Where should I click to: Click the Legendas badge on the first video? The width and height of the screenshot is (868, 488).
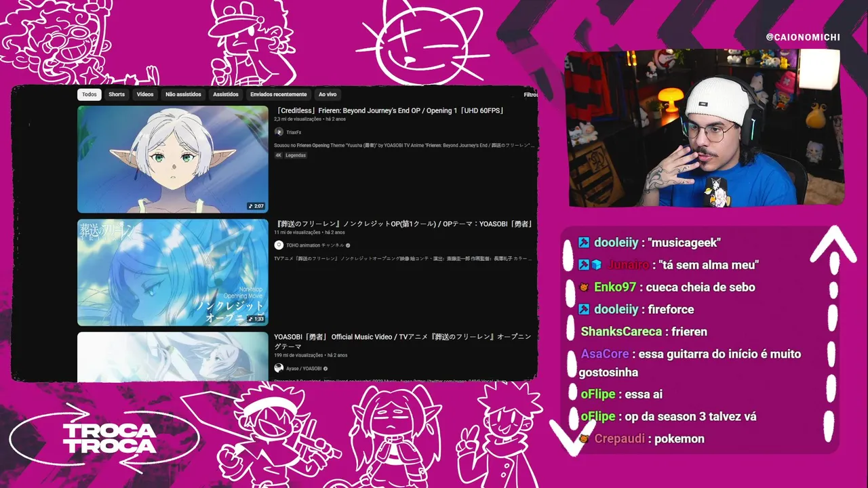click(296, 155)
